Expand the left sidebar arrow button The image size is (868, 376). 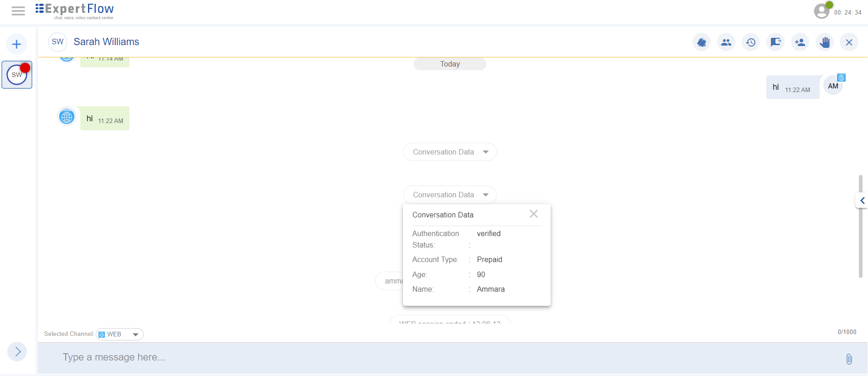coord(17,352)
